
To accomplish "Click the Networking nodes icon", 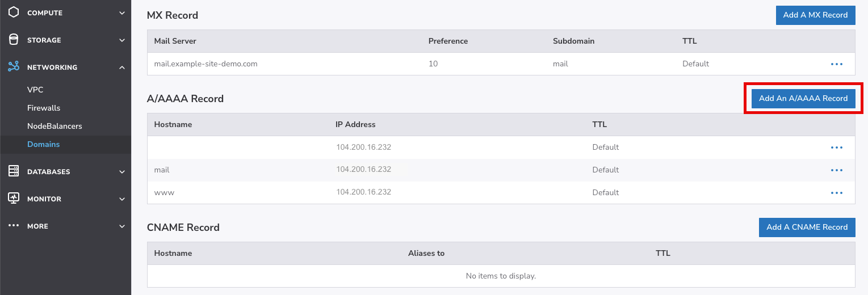I will pos(14,67).
